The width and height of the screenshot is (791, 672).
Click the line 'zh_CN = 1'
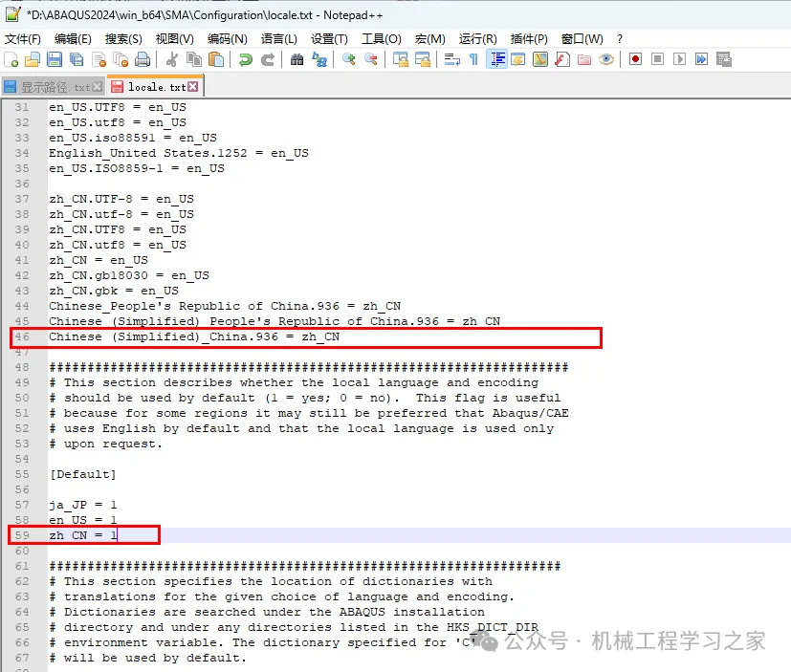82,535
